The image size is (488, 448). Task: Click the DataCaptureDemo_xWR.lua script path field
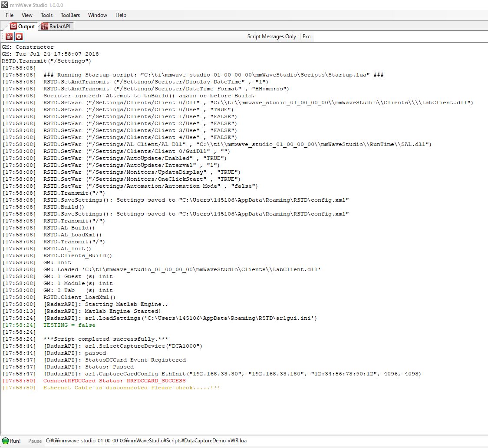pyautogui.click(x=146, y=441)
